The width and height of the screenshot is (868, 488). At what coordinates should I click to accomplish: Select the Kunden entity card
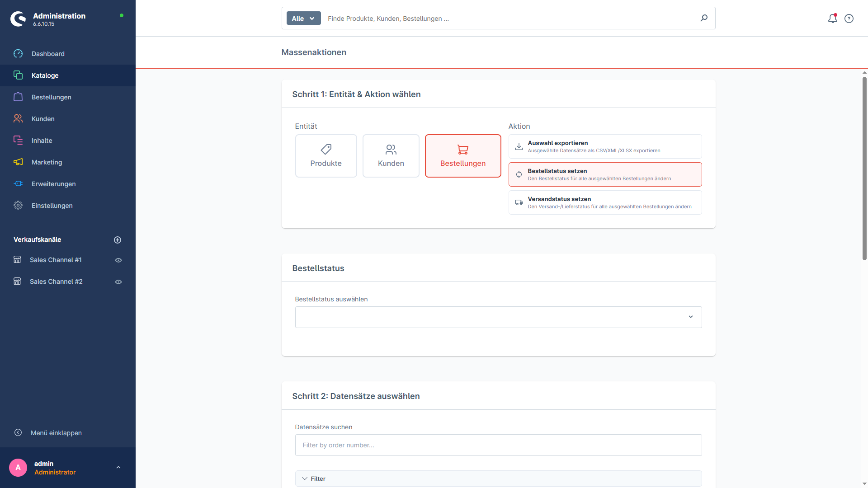point(391,156)
